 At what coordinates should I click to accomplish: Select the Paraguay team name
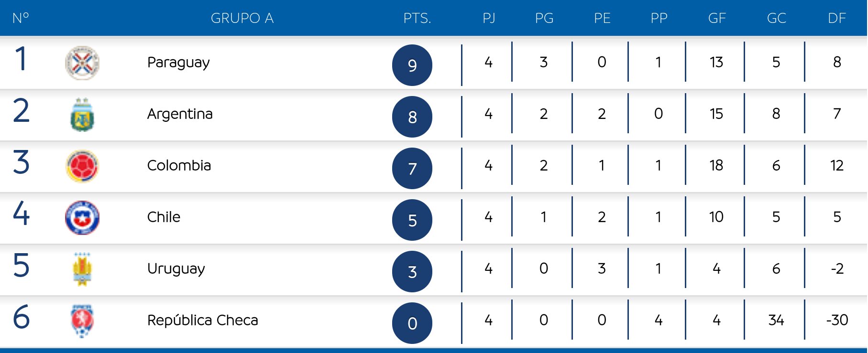point(178,63)
